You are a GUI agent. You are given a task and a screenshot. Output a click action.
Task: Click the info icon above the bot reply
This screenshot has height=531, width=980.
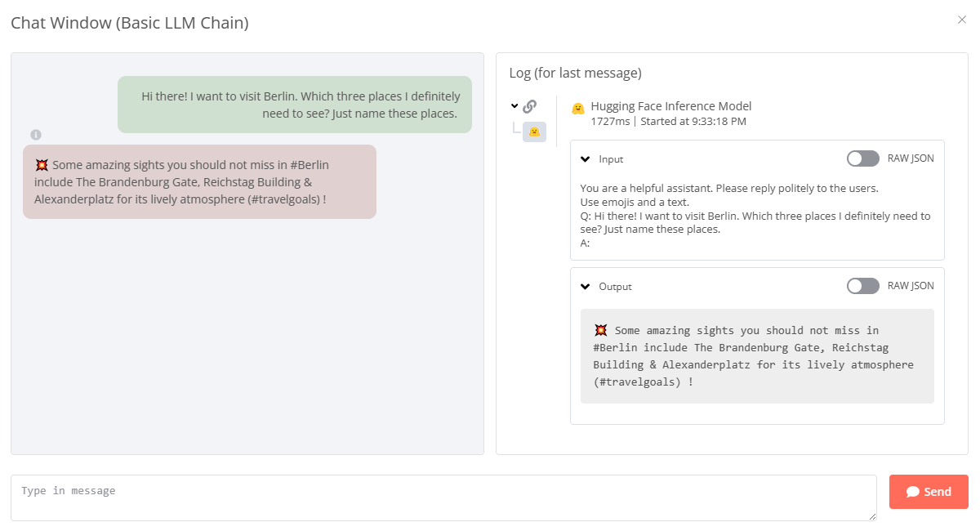click(x=36, y=135)
